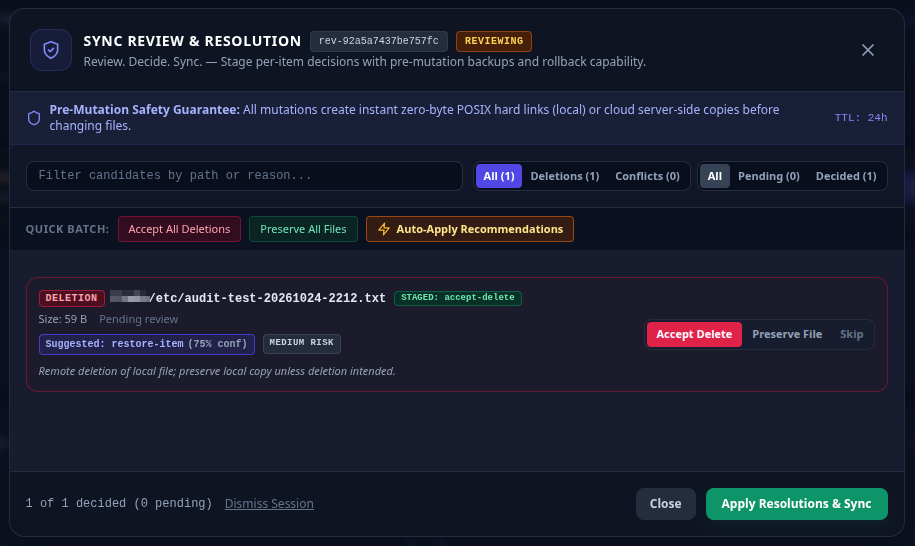Choose Accept Delete for audit-test file

[694, 334]
